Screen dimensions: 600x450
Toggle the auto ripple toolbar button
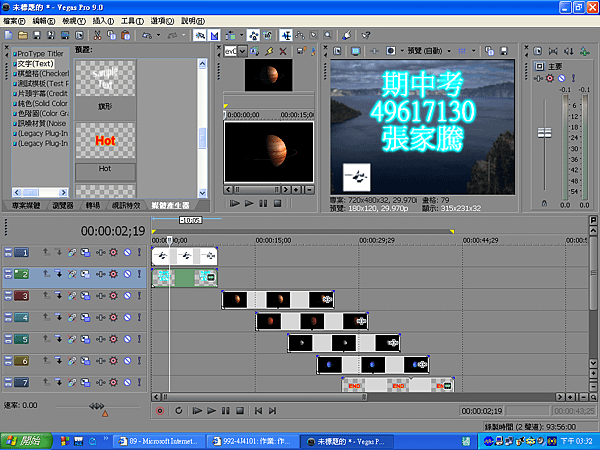pyautogui.click(x=230, y=36)
